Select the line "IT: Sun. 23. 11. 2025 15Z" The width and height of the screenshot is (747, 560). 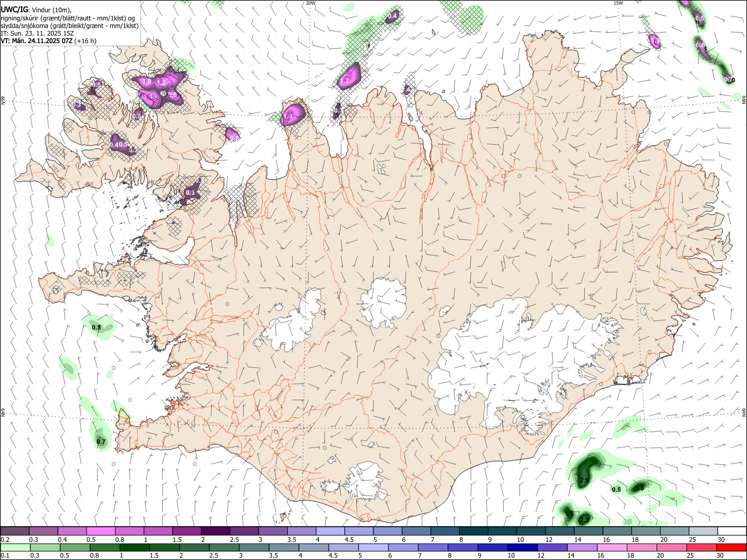coord(37,33)
